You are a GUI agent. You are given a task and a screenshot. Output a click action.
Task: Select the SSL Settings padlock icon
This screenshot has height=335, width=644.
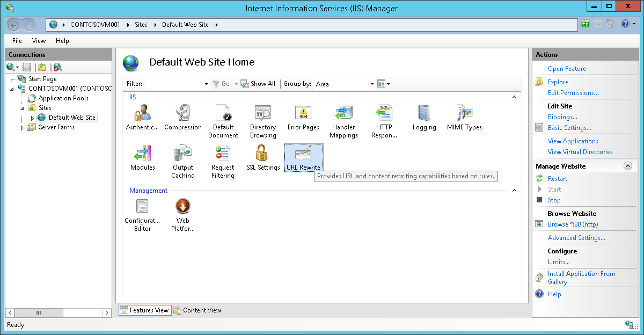tap(263, 158)
